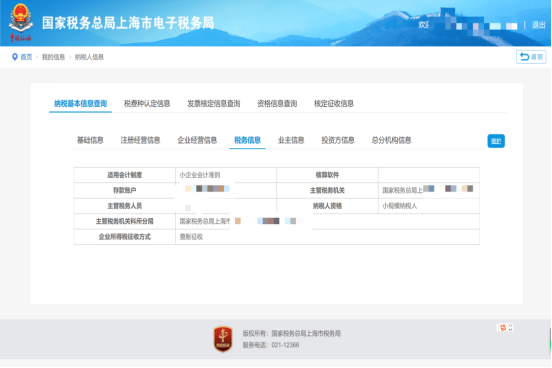The image size is (552, 368).
Task: Click 小企业会计准则 value cell
Action: coord(226,175)
